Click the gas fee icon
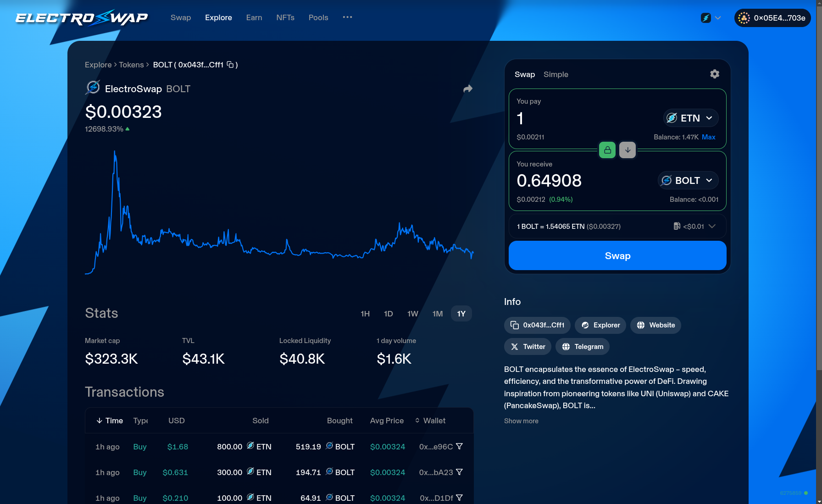Screen dimensions: 822x504 coord(677,226)
